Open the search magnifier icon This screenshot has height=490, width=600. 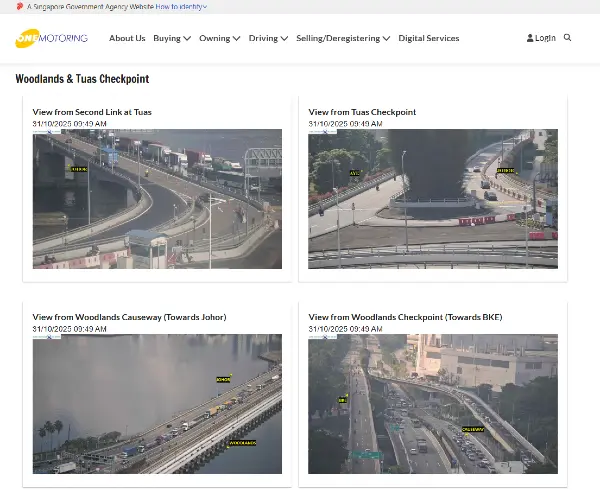[x=567, y=37]
